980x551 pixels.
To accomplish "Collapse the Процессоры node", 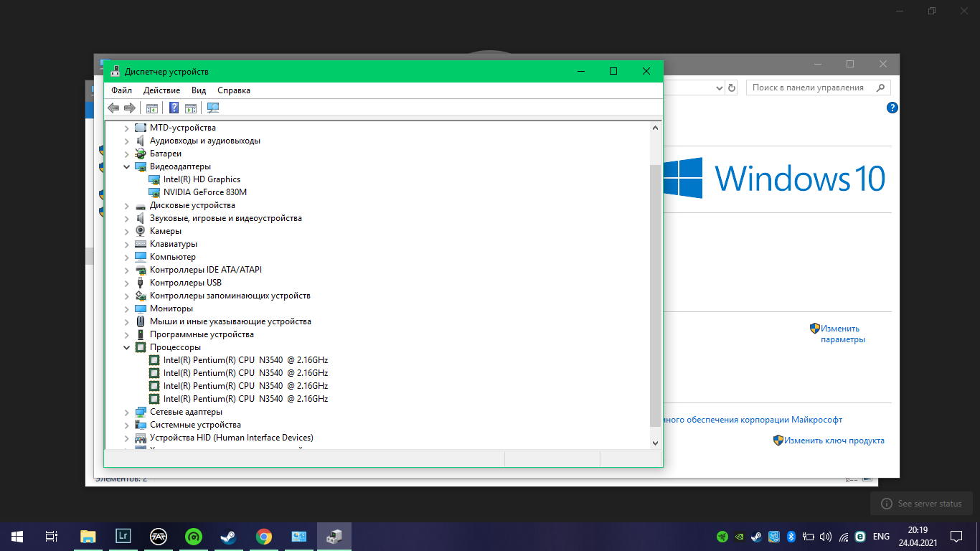I will tap(127, 347).
